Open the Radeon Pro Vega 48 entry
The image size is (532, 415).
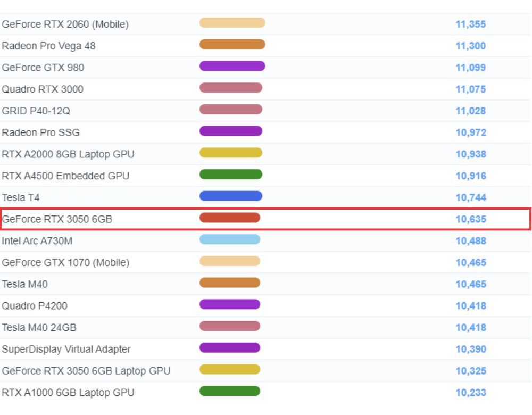[48, 46]
